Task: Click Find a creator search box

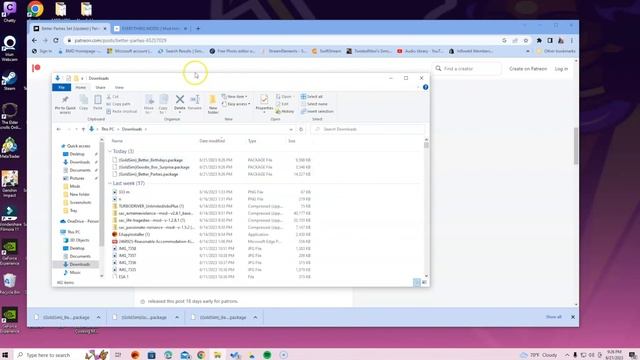Action: coord(467,69)
